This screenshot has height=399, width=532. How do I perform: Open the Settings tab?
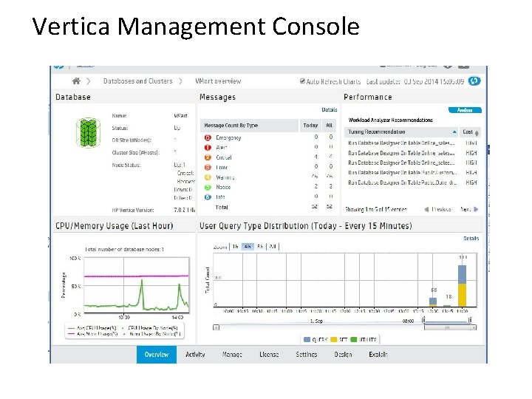[x=307, y=354]
